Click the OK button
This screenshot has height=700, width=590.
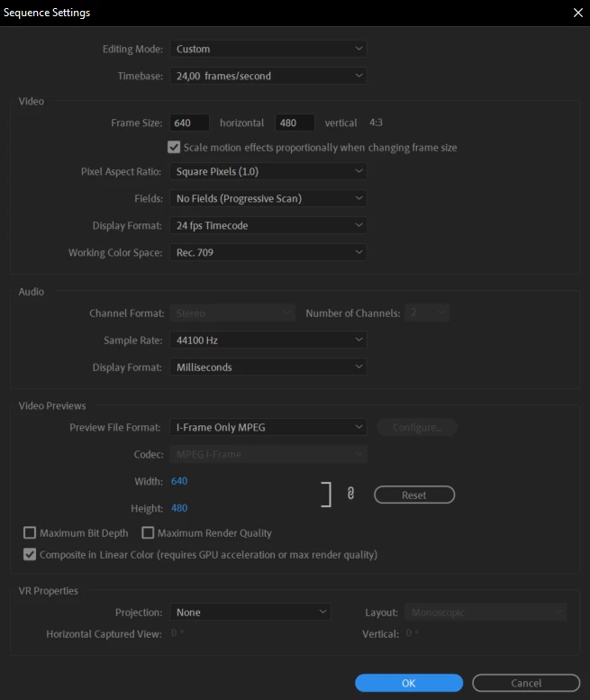[x=409, y=683]
